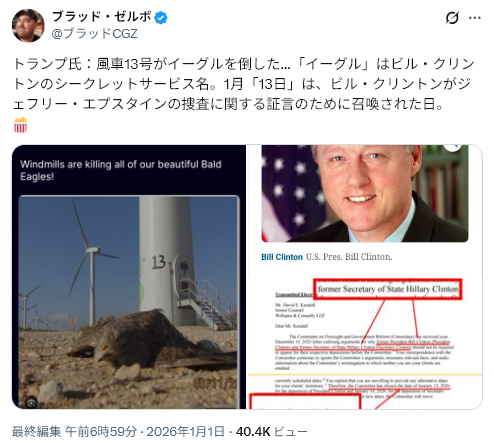Viewport: 494px width, 443px height.
Task: Open the Grok slashed-circle icon
Action: (x=452, y=17)
